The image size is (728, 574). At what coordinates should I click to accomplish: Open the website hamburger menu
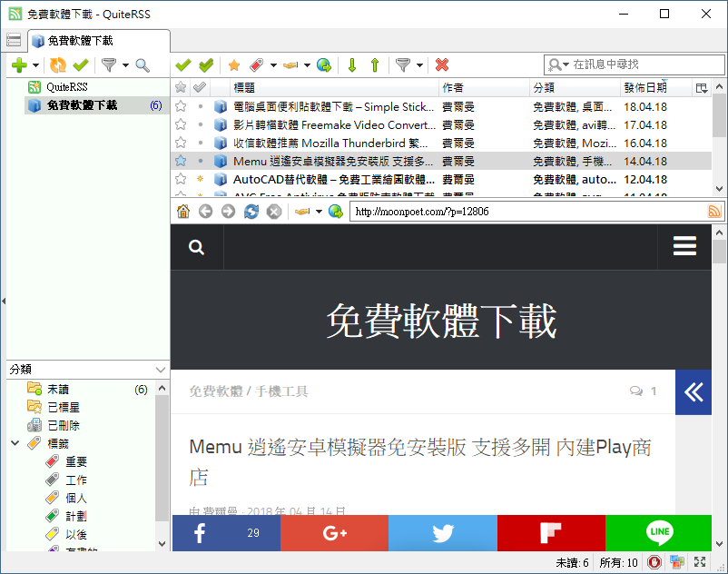tap(684, 246)
